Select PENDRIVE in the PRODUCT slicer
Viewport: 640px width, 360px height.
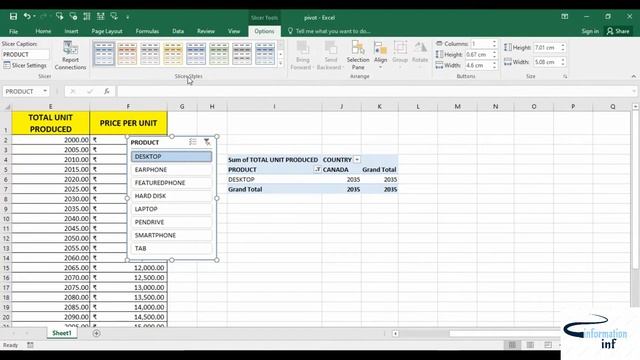pyautogui.click(x=171, y=222)
